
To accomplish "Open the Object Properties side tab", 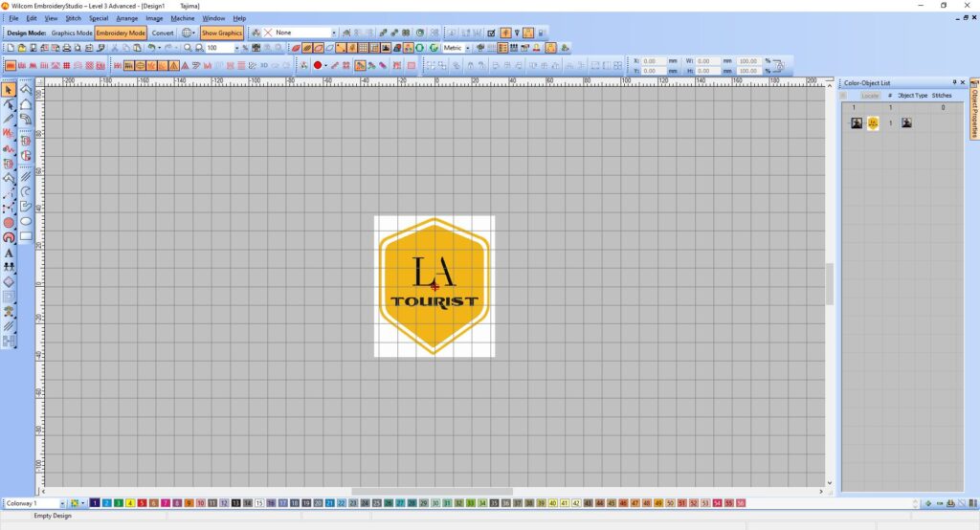I will click(x=974, y=109).
